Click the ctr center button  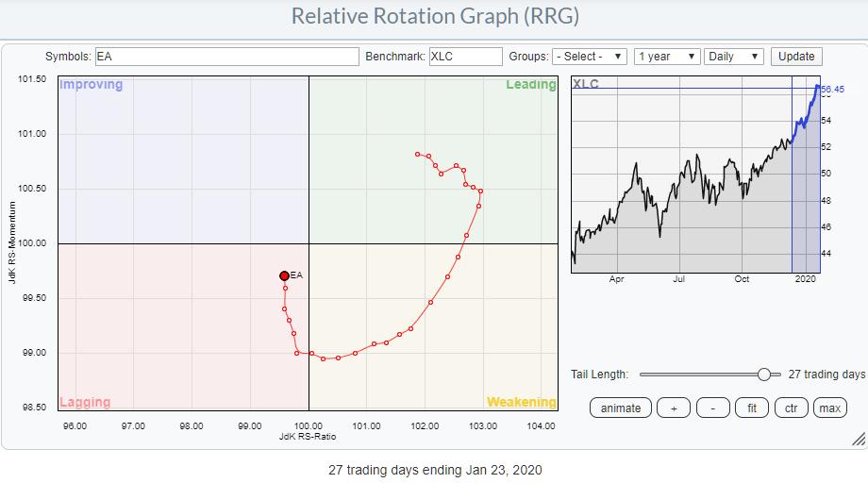[x=792, y=408]
